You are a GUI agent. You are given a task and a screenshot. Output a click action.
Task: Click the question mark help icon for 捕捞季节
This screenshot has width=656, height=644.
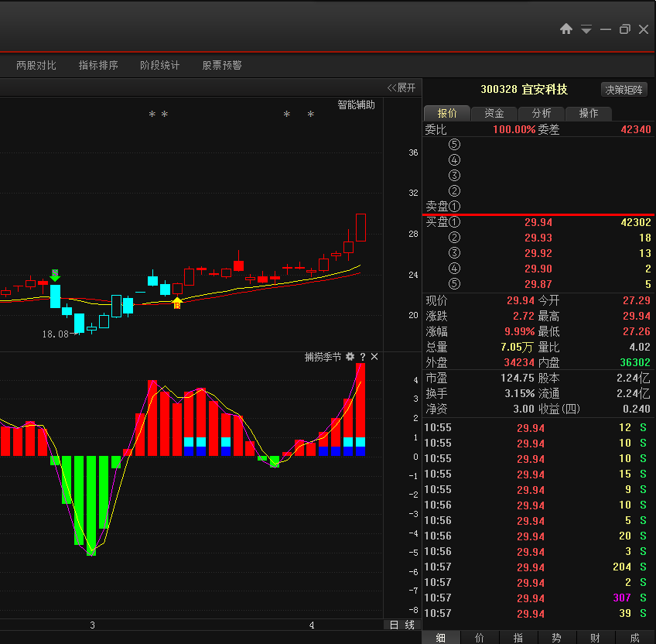363,357
